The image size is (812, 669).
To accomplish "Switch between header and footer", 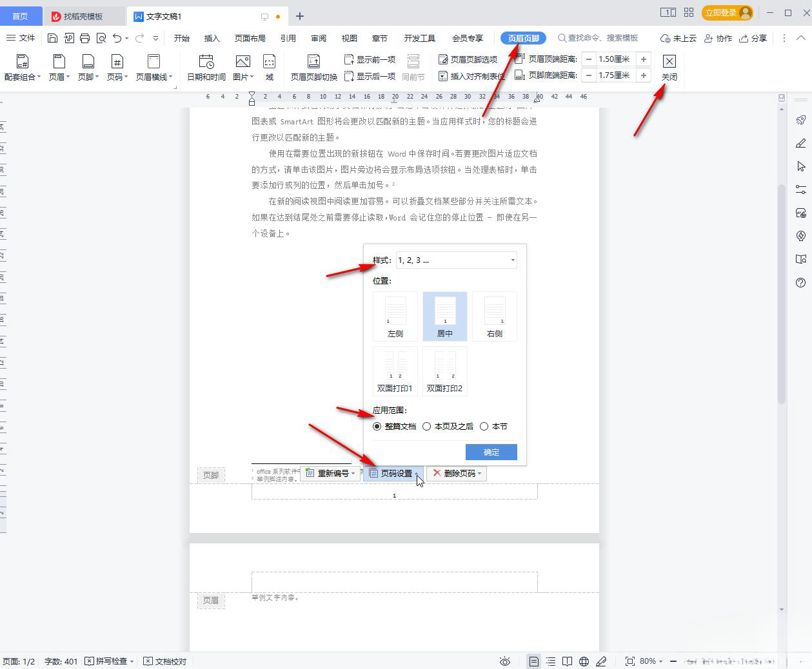I will pyautogui.click(x=313, y=66).
